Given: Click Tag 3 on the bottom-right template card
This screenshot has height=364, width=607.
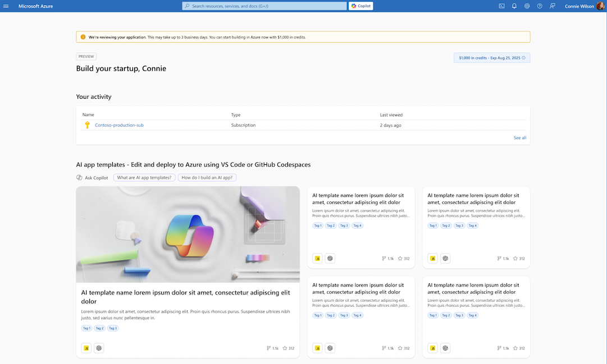Looking at the screenshot, I should pyautogui.click(x=459, y=315).
